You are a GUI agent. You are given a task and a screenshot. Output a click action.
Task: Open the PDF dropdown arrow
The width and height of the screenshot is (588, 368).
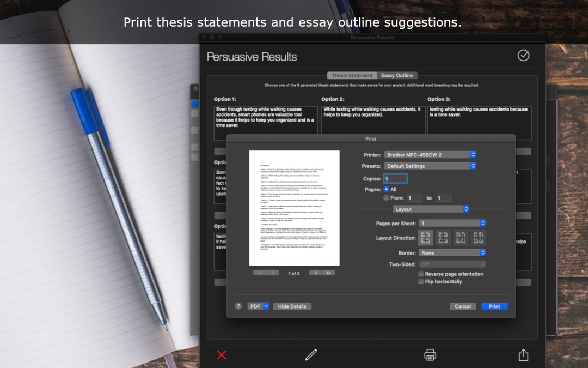pos(266,306)
